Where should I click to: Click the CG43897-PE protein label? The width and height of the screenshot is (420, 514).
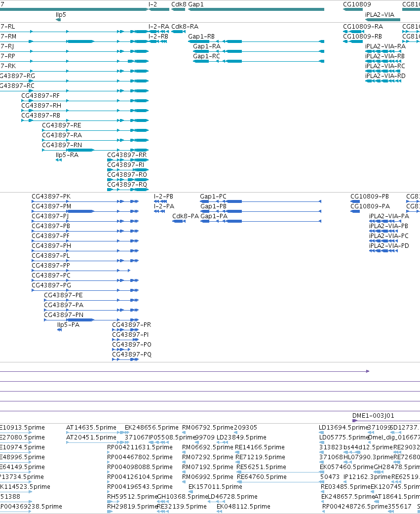[x=63, y=295]
